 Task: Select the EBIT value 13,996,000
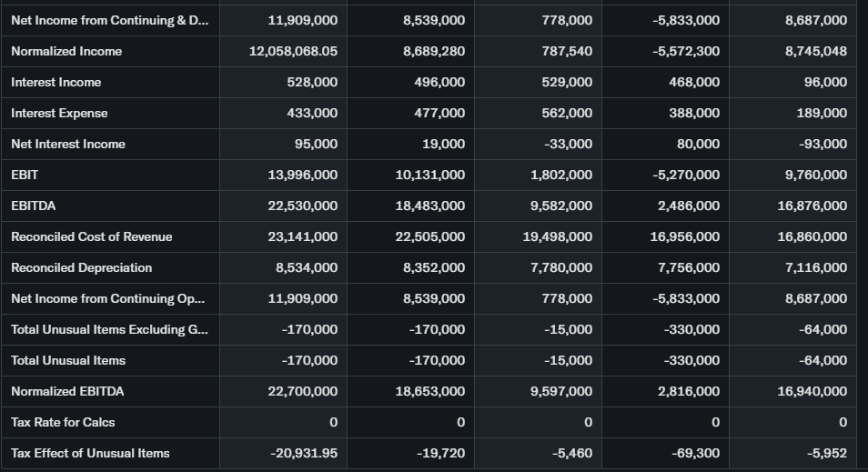[x=302, y=175]
